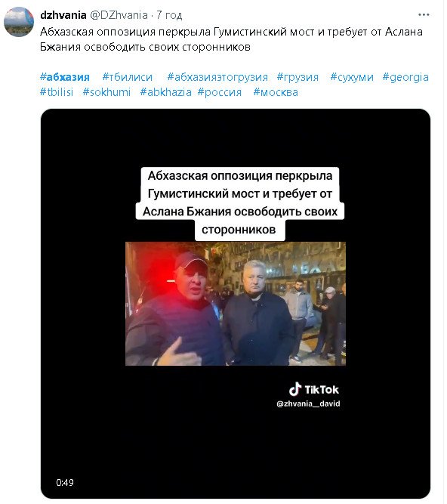Open the #сухуми hashtag
The height and width of the screenshot is (504, 447).
pos(352,77)
